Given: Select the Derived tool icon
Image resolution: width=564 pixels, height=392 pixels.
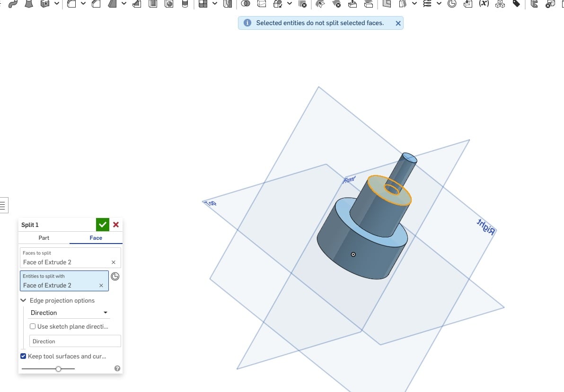Looking at the screenshot, I should pos(467,4).
